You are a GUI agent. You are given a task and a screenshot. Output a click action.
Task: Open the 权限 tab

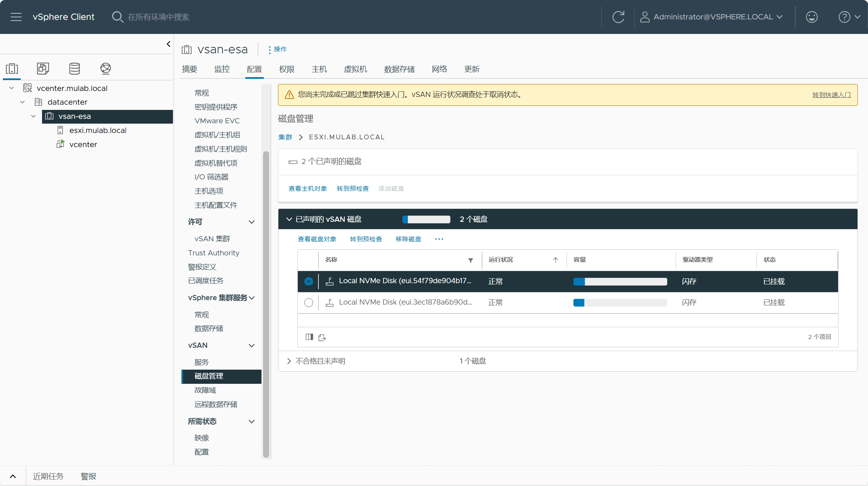287,69
